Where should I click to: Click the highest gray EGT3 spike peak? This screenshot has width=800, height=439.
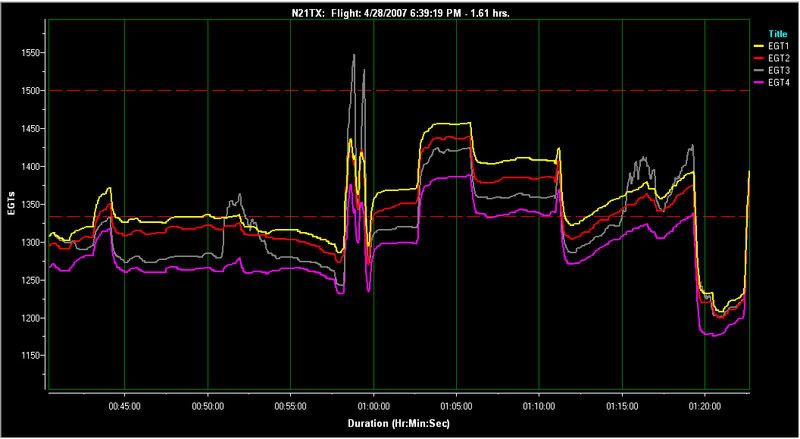pos(353,56)
